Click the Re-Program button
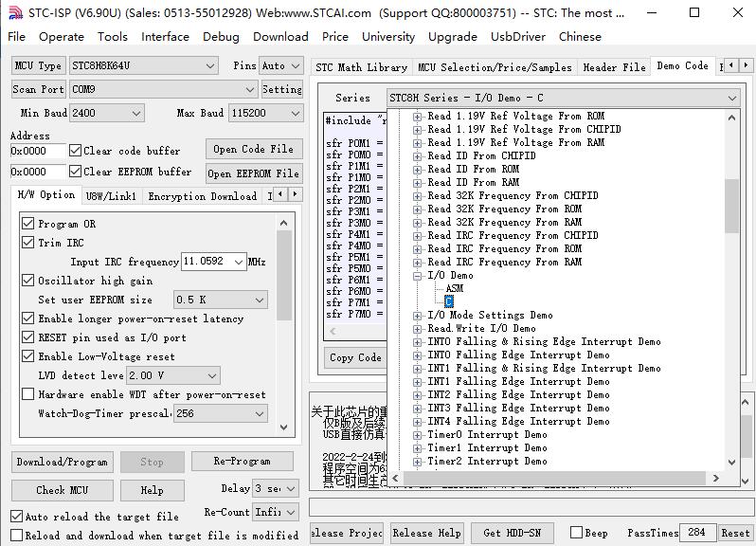 click(242, 461)
